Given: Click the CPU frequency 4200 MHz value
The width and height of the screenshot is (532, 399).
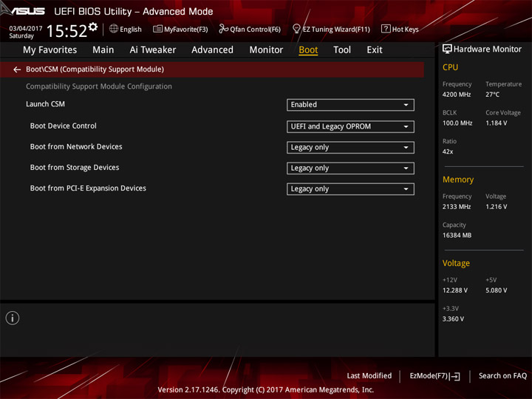Looking at the screenshot, I should coord(457,95).
